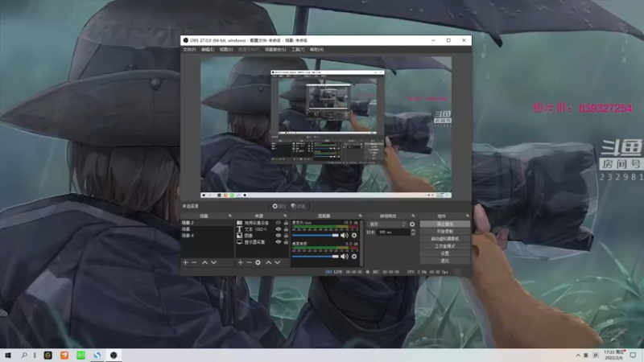Pop out the Sources dock with its header icon

tap(285, 216)
